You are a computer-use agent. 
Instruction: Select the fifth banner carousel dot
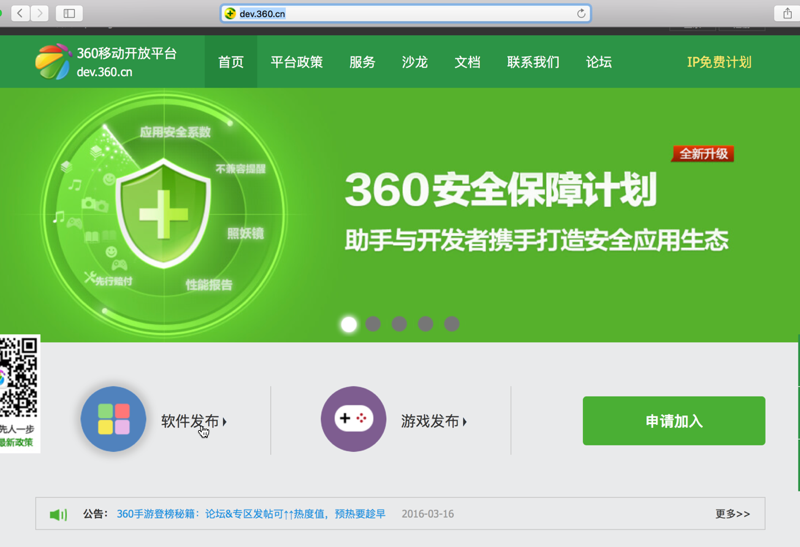452,324
